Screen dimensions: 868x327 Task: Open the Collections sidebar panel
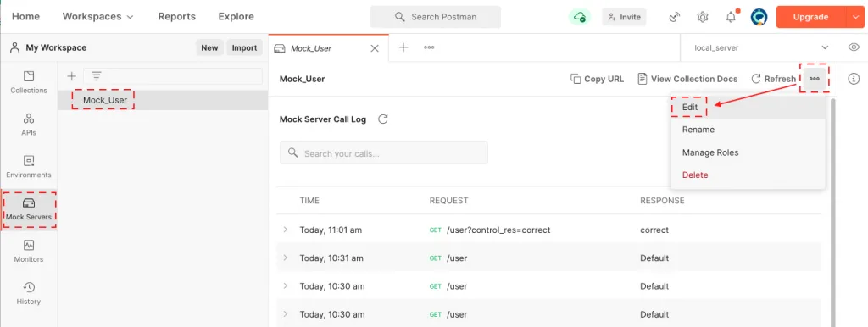pos(29,82)
